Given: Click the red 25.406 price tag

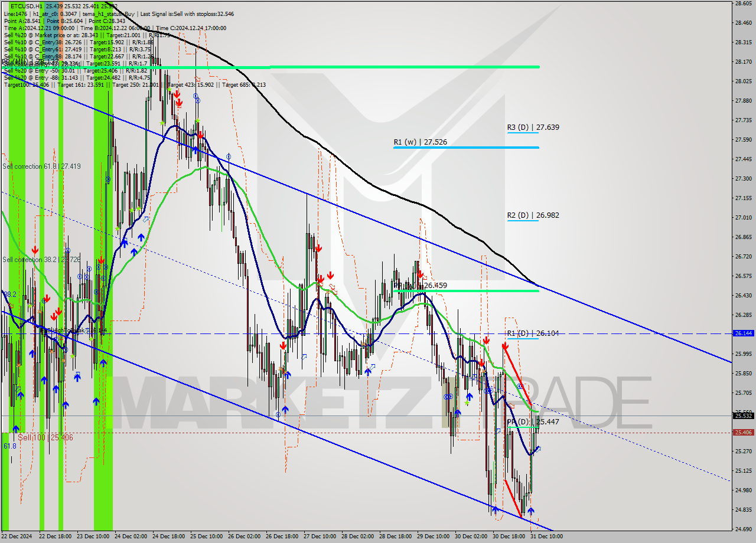Looking at the screenshot, I should [742, 433].
